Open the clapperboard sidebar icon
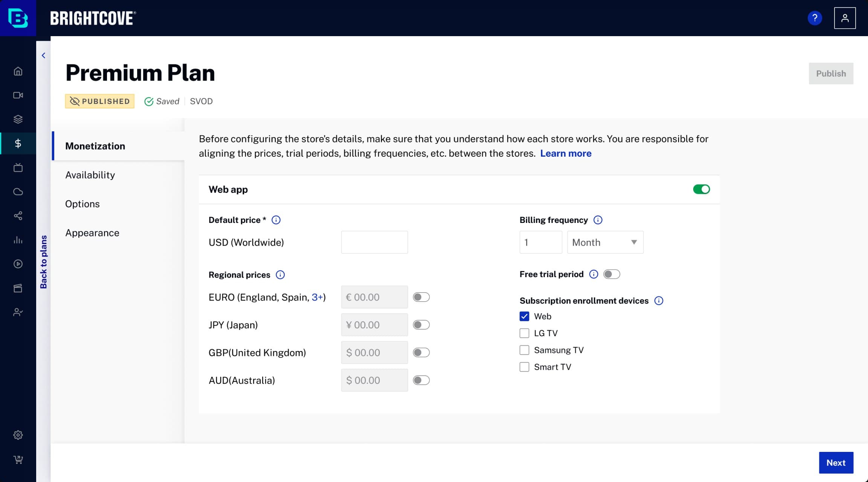This screenshot has height=482, width=868. point(18,288)
